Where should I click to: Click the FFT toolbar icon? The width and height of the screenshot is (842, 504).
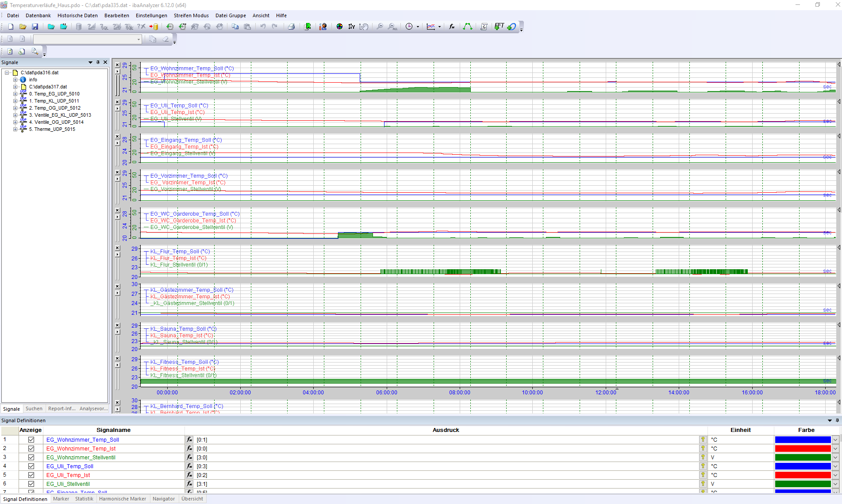499,27
